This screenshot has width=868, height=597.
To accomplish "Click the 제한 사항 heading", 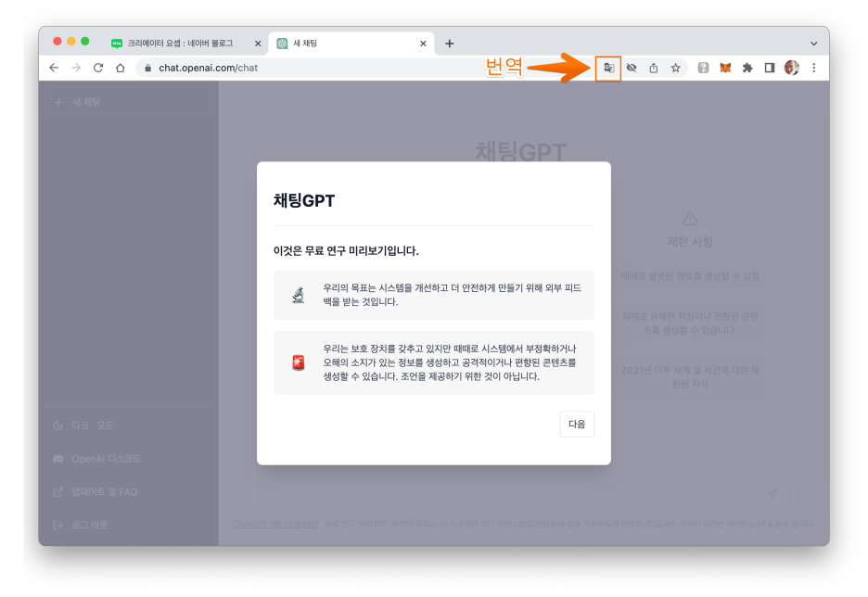I will click(x=690, y=241).
